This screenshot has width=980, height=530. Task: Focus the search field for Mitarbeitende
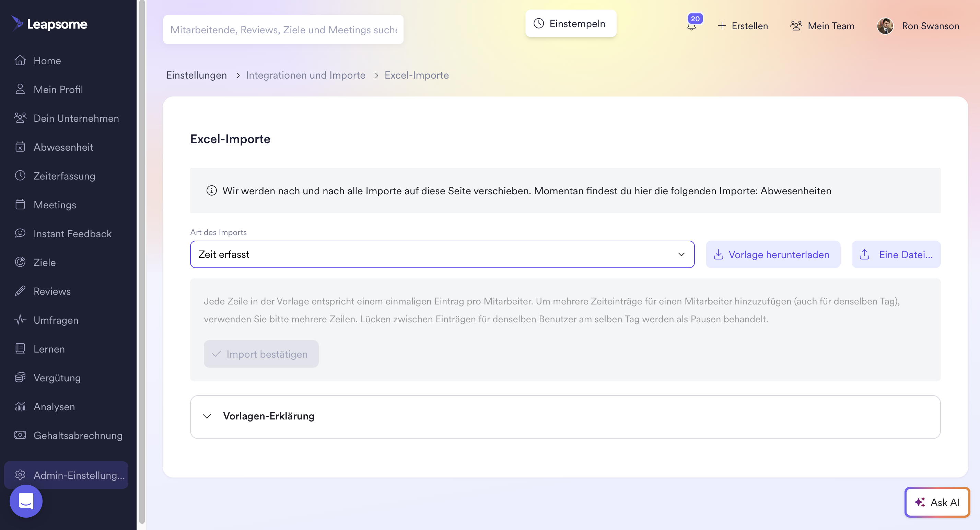283,29
